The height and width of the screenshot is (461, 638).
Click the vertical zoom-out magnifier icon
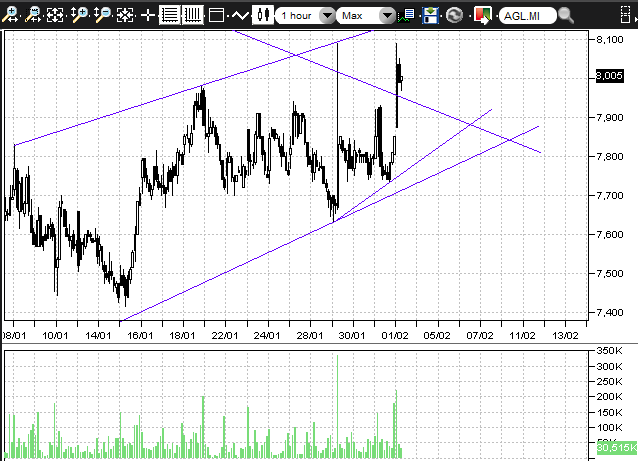pos(102,15)
